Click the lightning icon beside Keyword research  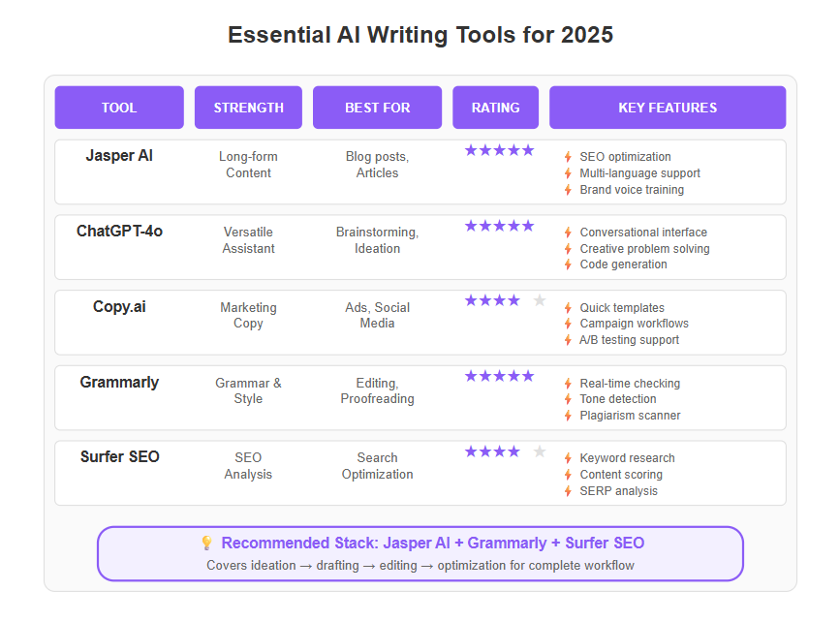568,458
